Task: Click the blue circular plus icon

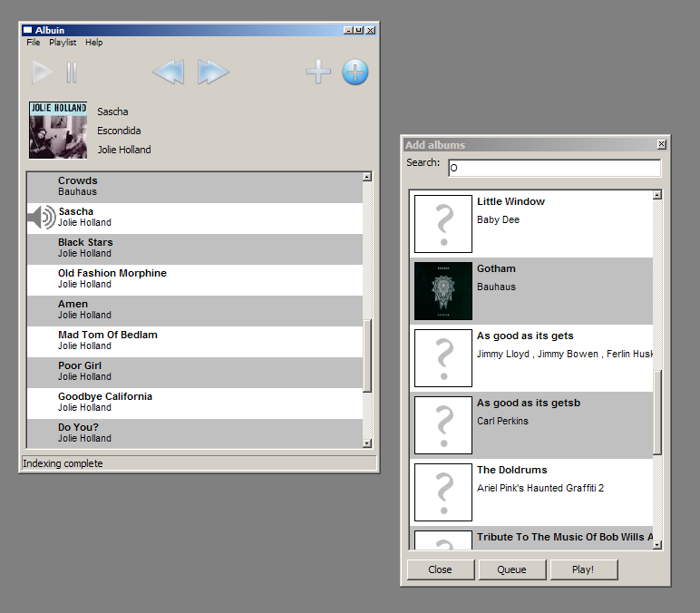Action: 355,72
